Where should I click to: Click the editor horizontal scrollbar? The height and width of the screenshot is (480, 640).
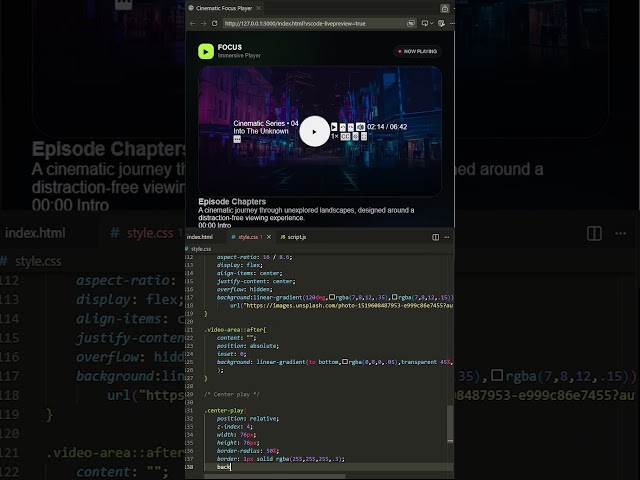275,476
